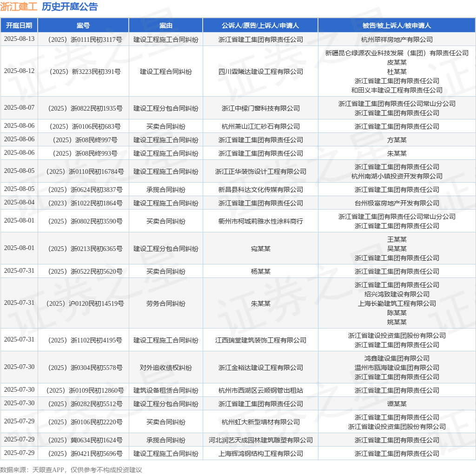Select defendant 姚某某
The width and height of the screenshot is (476, 474).
tap(397, 322)
